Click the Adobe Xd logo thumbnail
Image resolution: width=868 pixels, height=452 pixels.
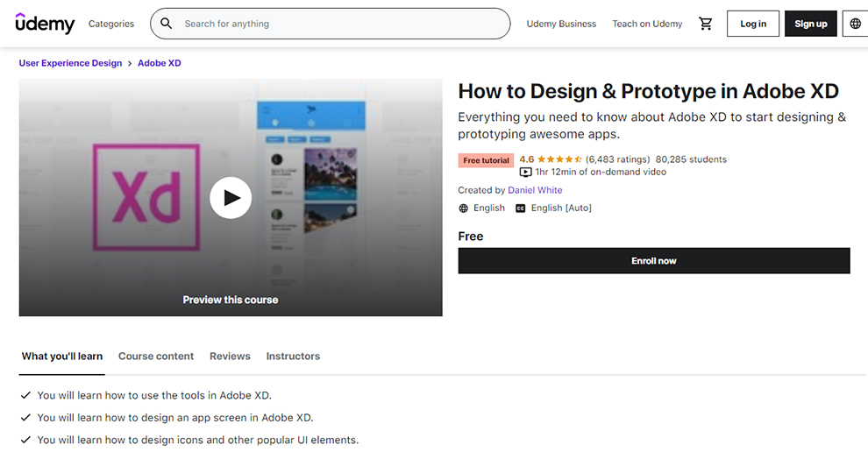point(146,197)
